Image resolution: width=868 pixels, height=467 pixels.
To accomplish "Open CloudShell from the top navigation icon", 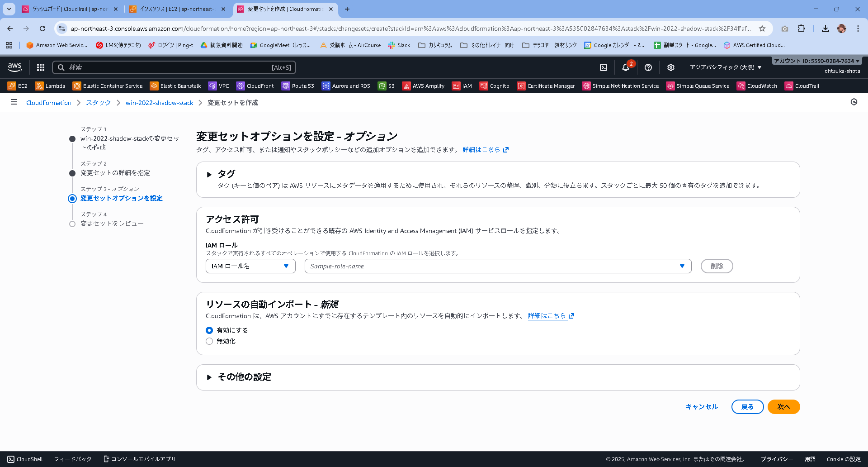I will (x=604, y=67).
